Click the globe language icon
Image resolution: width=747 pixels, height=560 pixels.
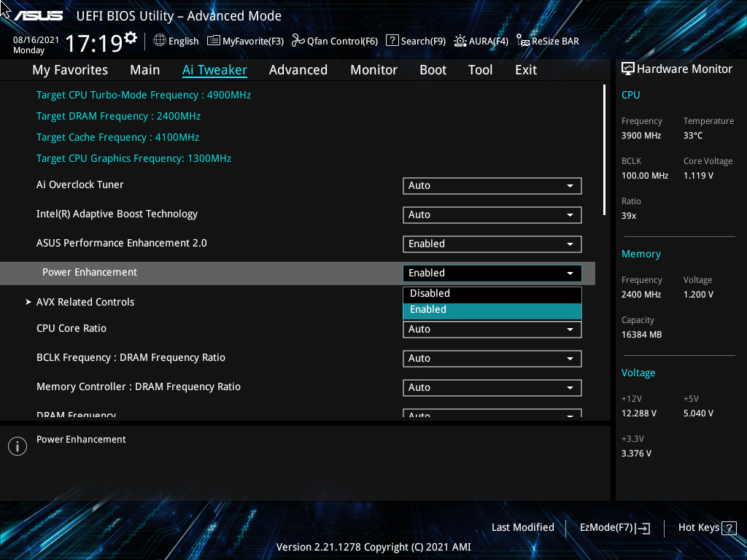tap(160, 41)
